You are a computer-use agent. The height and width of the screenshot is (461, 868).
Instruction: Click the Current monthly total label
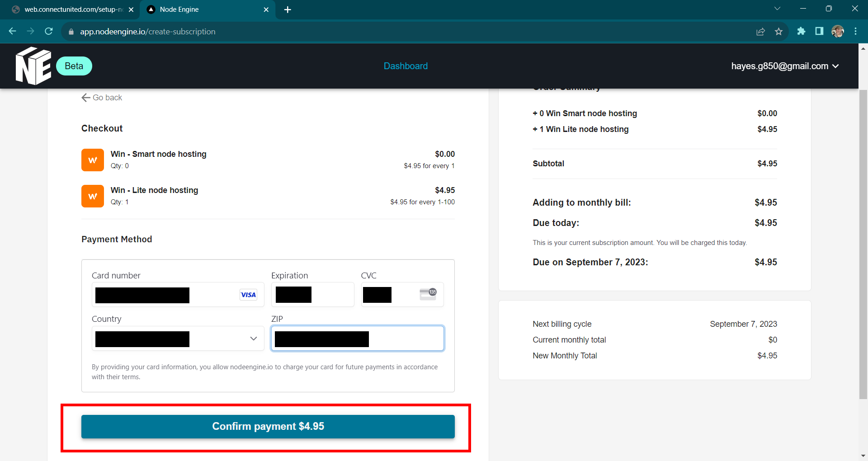[x=569, y=340]
